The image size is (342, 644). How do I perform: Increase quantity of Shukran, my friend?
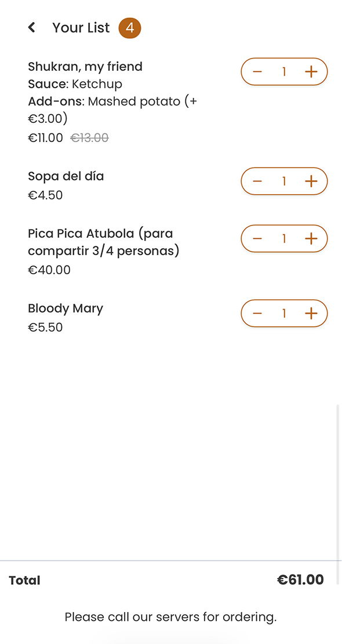[311, 71]
